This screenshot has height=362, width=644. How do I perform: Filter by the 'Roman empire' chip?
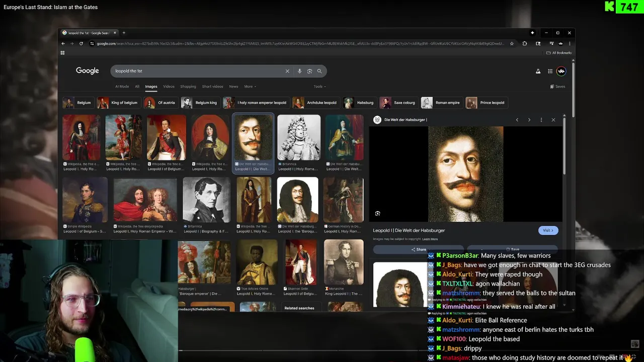click(x=441, y=103)
